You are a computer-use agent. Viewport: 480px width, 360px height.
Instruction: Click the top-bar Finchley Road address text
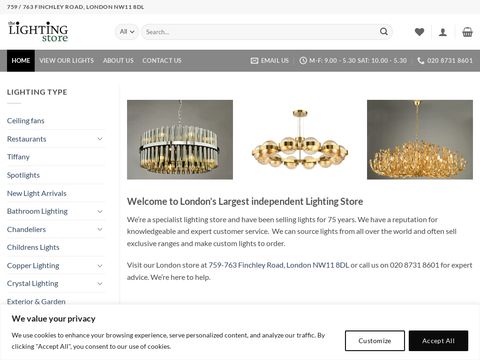pyautogui.click(x=75, y=7)
